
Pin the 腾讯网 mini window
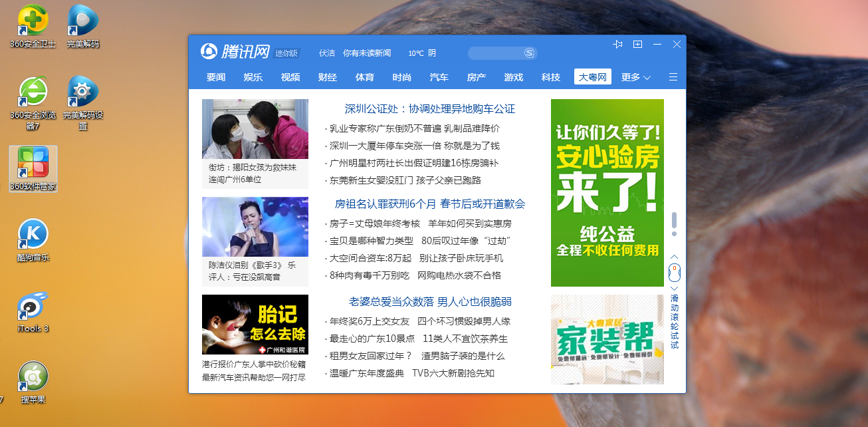[617, 44]
